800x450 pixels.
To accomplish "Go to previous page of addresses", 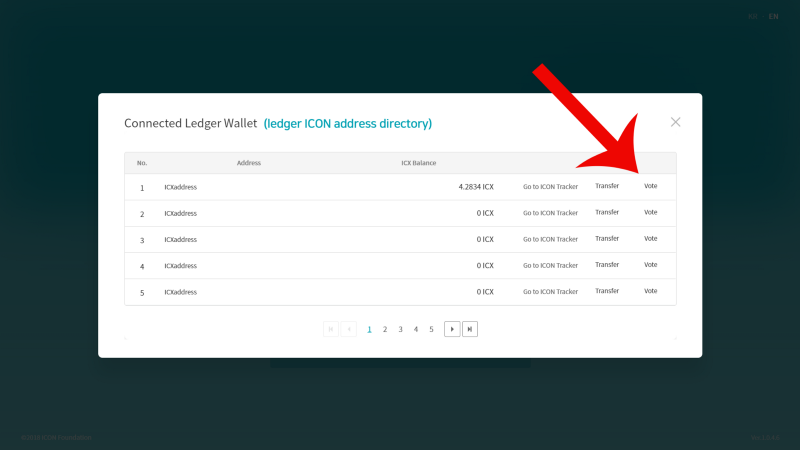I will pos(349,329).
